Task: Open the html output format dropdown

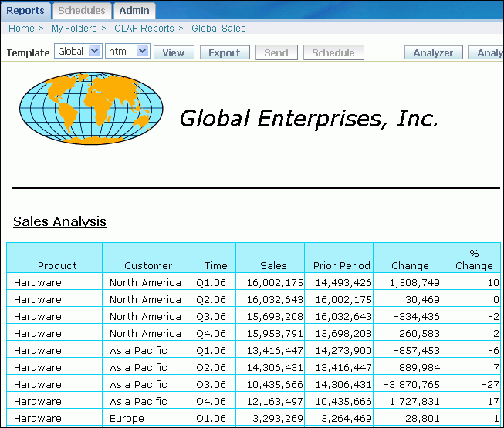Action: 127,52
